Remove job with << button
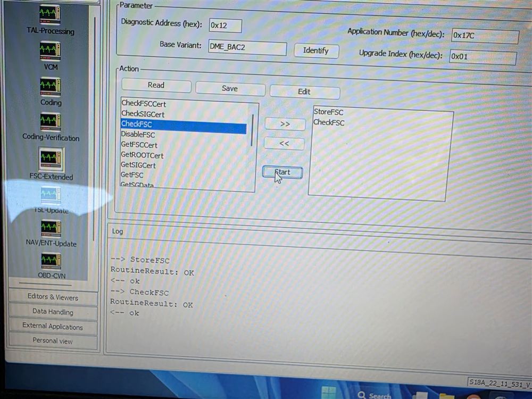The width and height of the screenshot is (532, 399). coord(284,144)
